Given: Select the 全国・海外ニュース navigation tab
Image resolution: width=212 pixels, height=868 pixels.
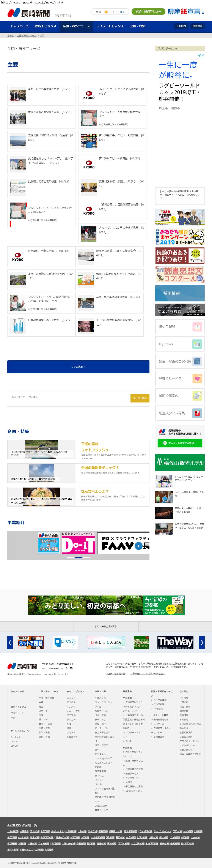Looking at the screenshot, I should pos(76,26).
